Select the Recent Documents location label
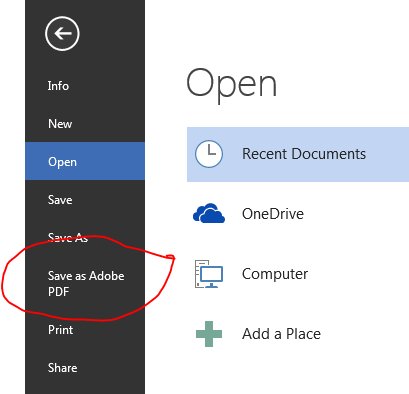409x394 pixels. click(x=304, y=154)
